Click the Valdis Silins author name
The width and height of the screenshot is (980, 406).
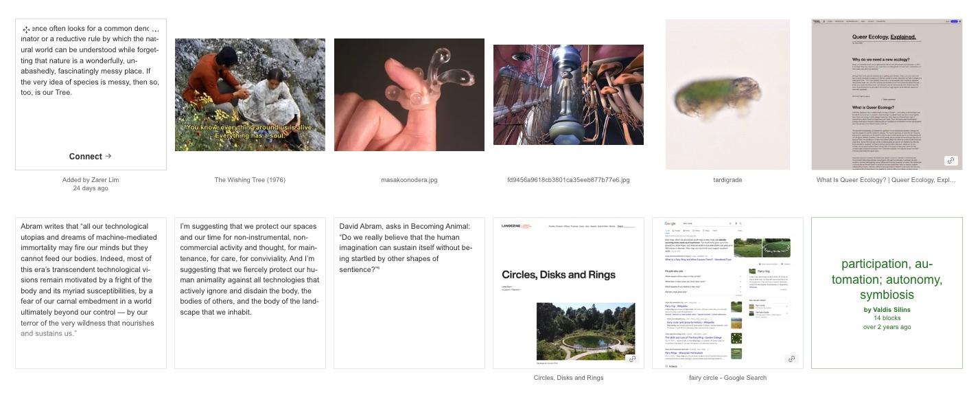click(x=887, y=310)
